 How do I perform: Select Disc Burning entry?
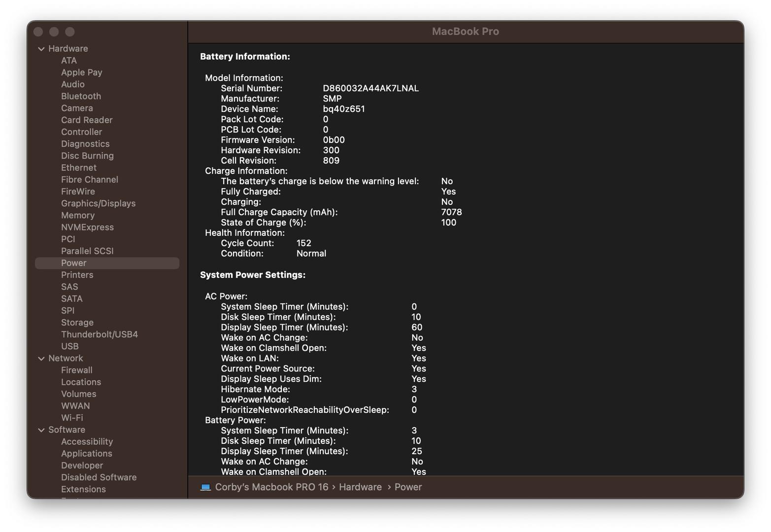pyautogui.click(x=87, y=156)
